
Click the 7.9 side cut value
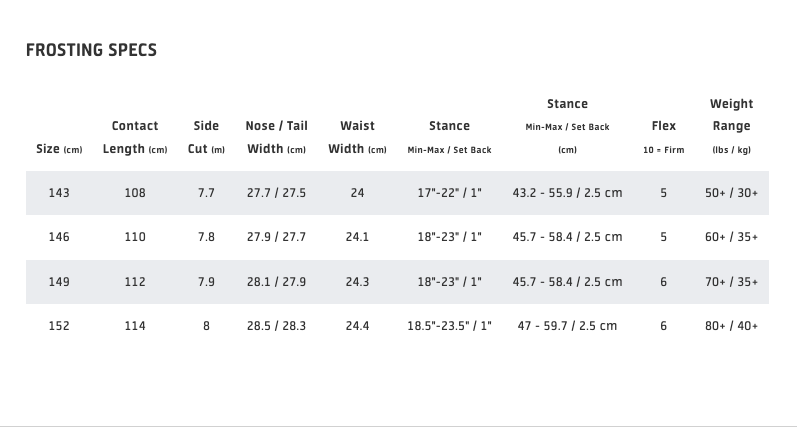tap(206, 282)
